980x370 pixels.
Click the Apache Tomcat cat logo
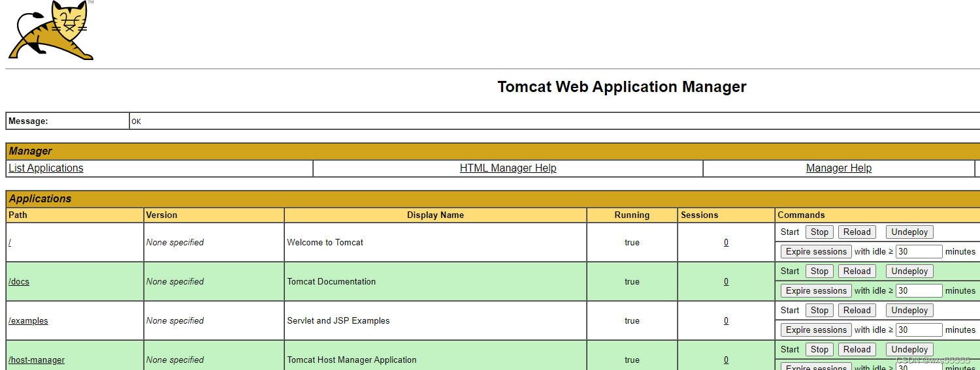coord(51,31)
